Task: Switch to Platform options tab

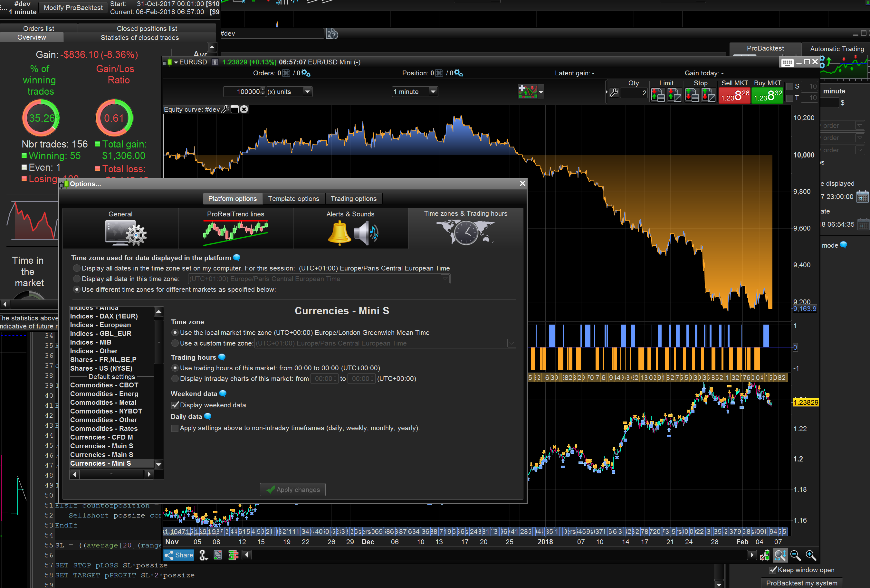Action: [x=233, y=198]
